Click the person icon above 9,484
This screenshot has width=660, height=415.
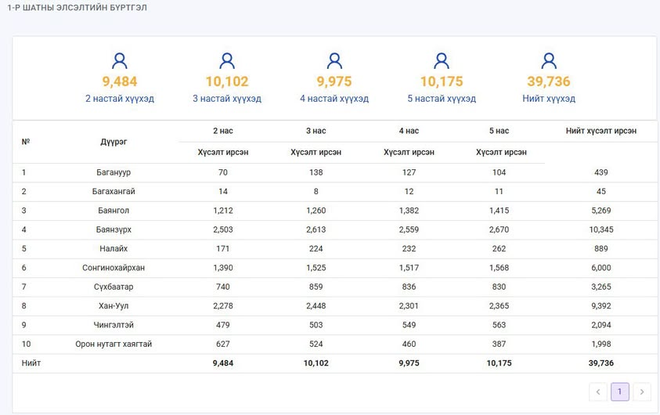point(120,61)
